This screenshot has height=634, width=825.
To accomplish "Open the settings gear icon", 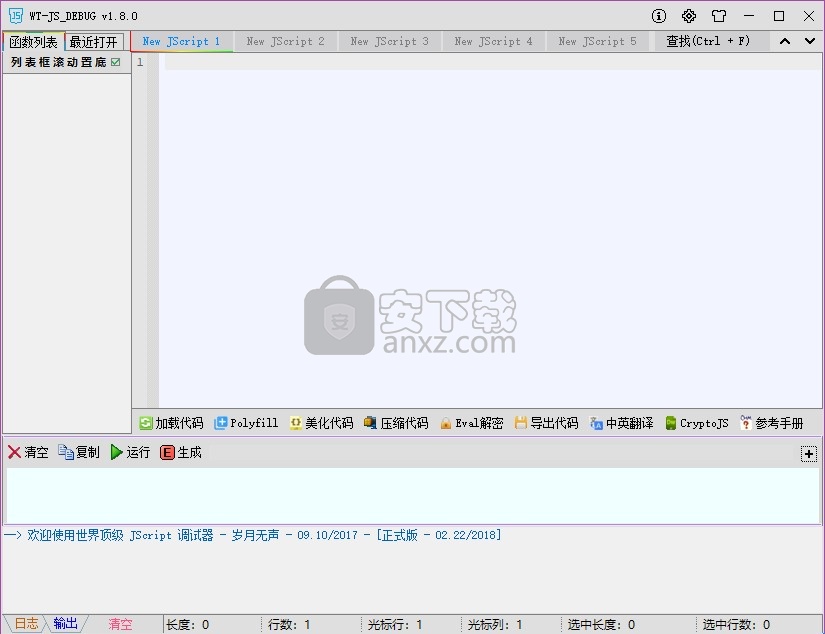I will point(689,16).
